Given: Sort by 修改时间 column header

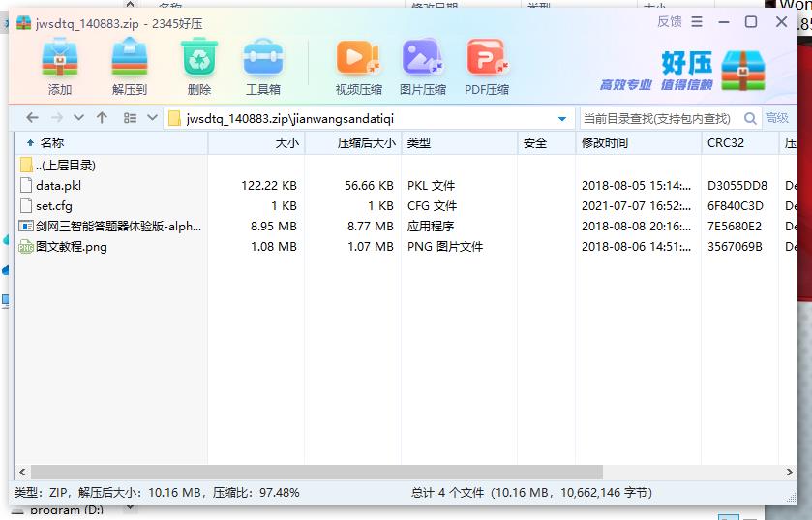Looking at the screenshot, I should tap(639, 143).
